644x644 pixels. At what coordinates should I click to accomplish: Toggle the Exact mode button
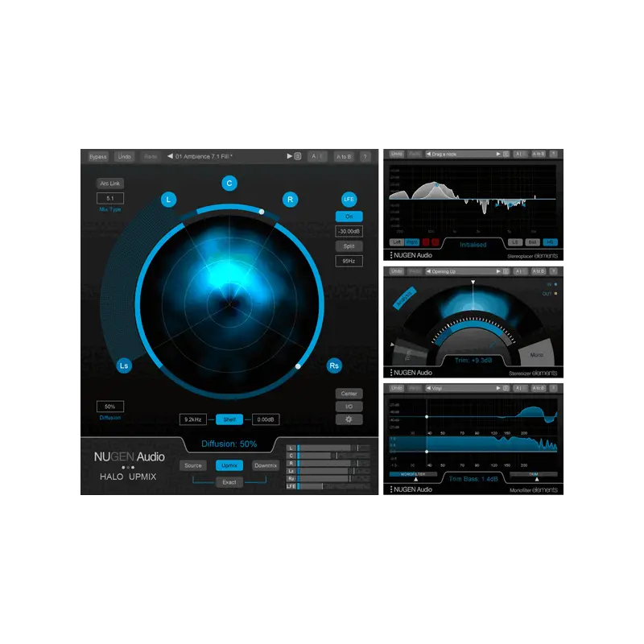(x=229, y=482)
